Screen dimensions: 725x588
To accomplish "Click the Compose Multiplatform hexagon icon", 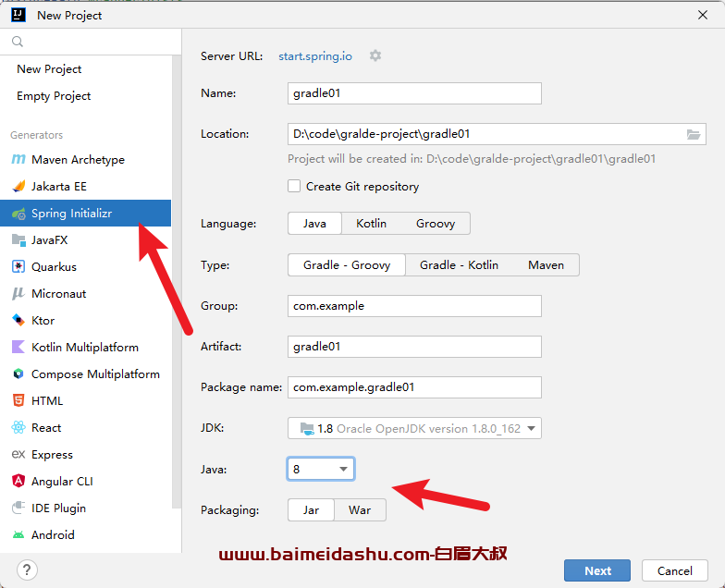I will point(18,374).
